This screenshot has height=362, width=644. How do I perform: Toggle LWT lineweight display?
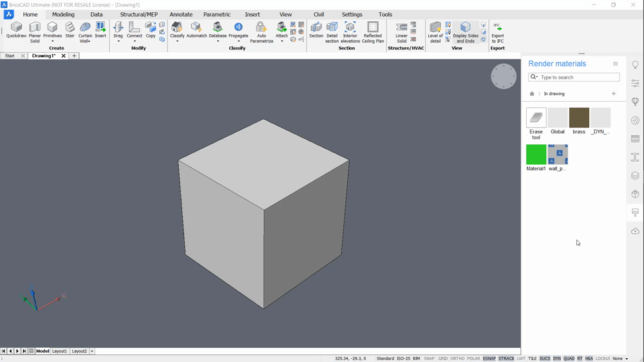(521, 358)
